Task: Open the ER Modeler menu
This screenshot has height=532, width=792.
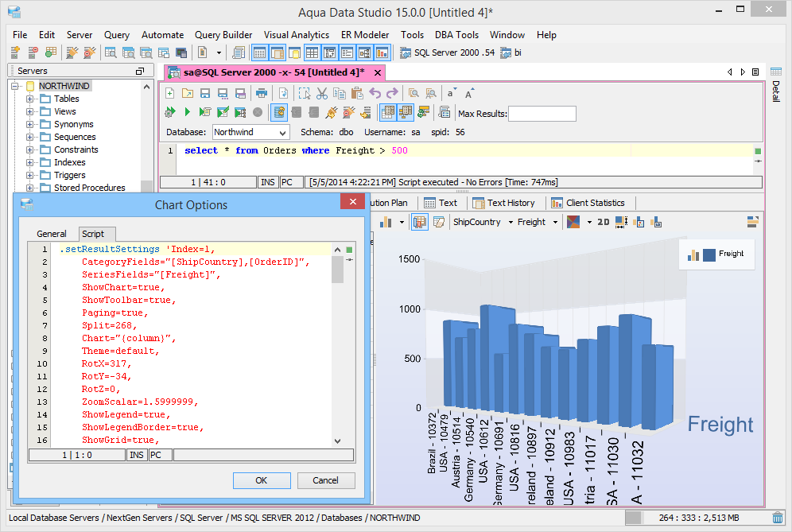Action: pos(365,35)
